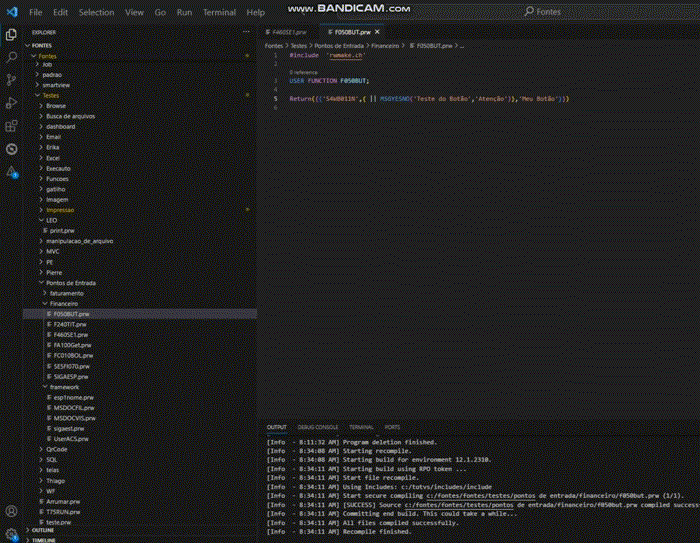Open the Edit menu
The image size is (700, 543).
(60, 13)
